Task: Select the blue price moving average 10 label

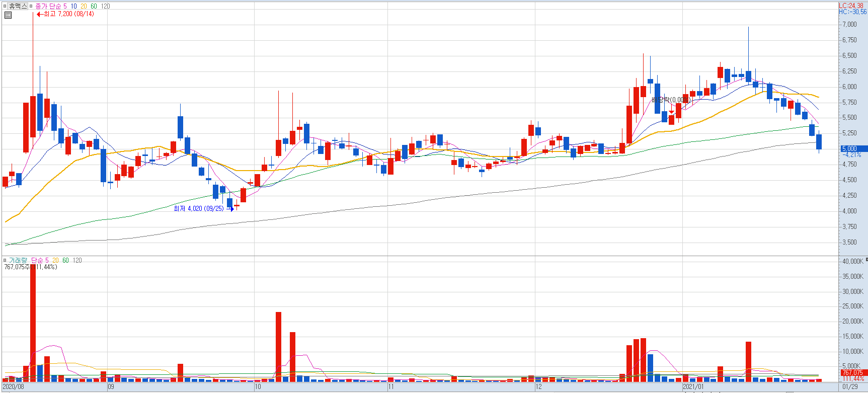Action: click(x=73, y=6)
